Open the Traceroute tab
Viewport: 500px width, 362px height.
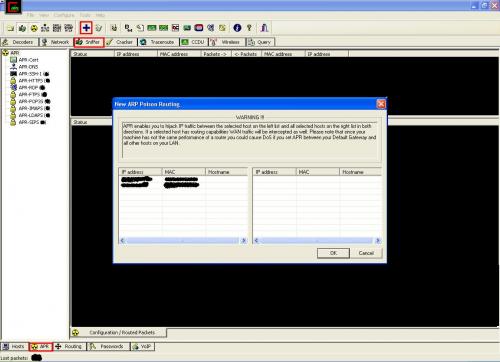click(x=158, y=42)
